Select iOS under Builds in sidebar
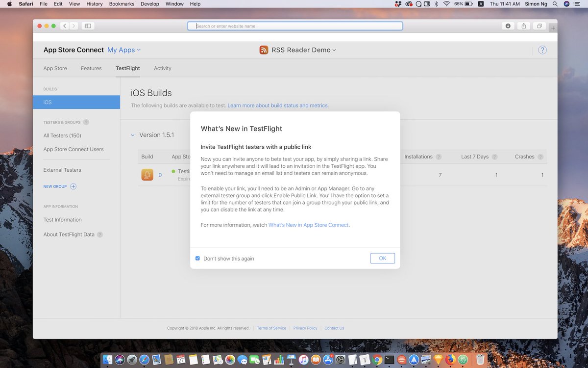Viewport: 588px width, 368px height. point(76,102)
